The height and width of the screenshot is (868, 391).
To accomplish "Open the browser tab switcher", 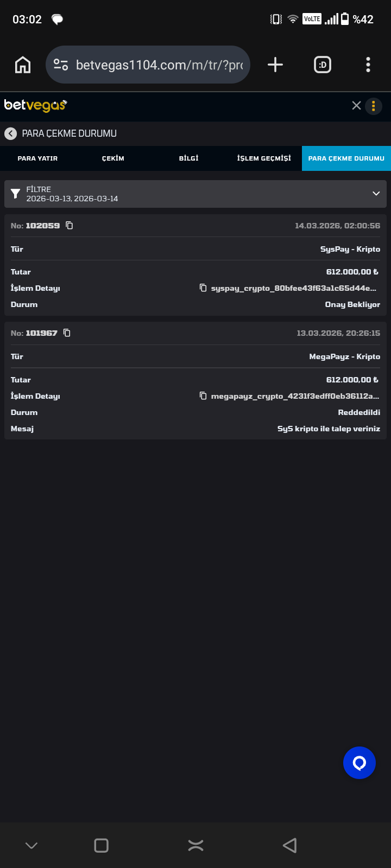I will (323, 65).
